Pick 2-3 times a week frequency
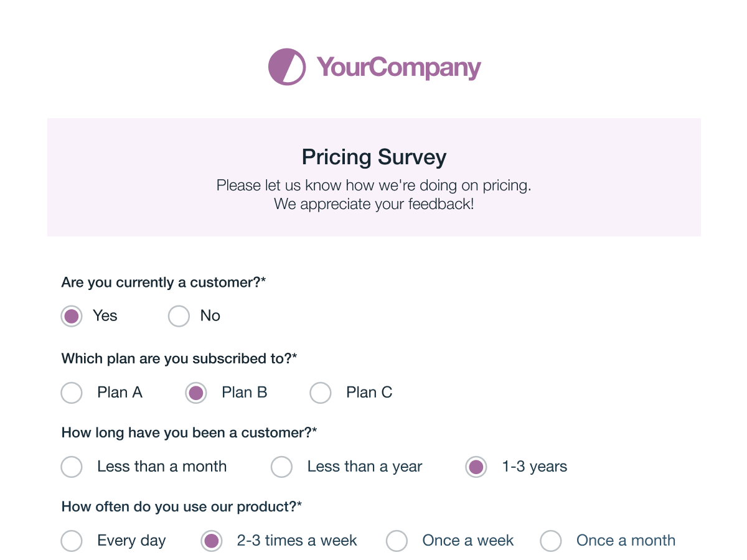The image size is (747, 560). [x=211, y=541]
